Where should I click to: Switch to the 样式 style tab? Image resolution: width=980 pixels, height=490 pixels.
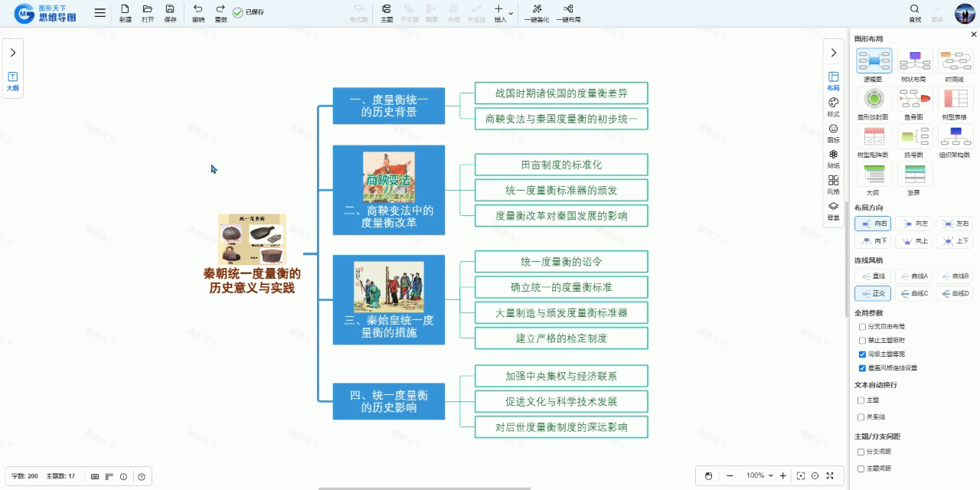833,106
